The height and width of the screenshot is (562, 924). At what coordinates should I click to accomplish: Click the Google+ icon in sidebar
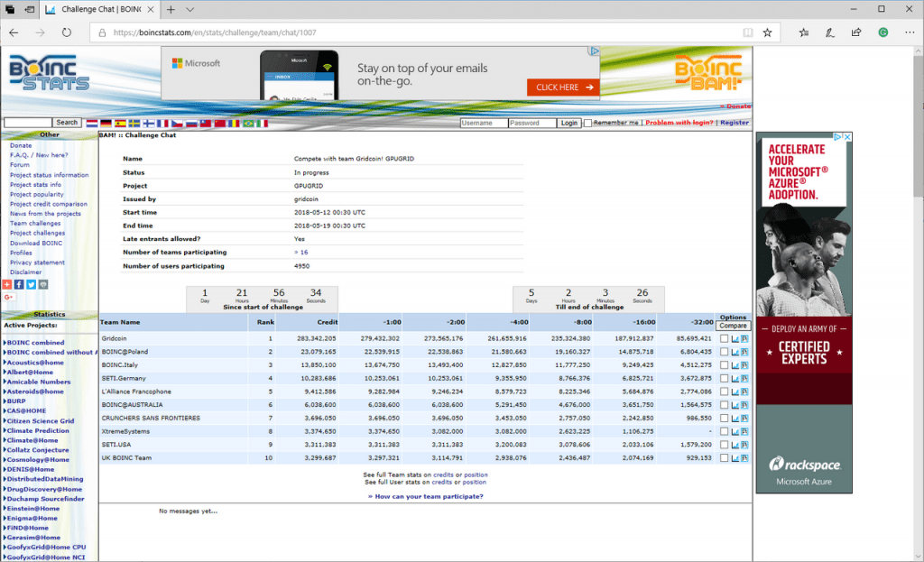point(8,297)
